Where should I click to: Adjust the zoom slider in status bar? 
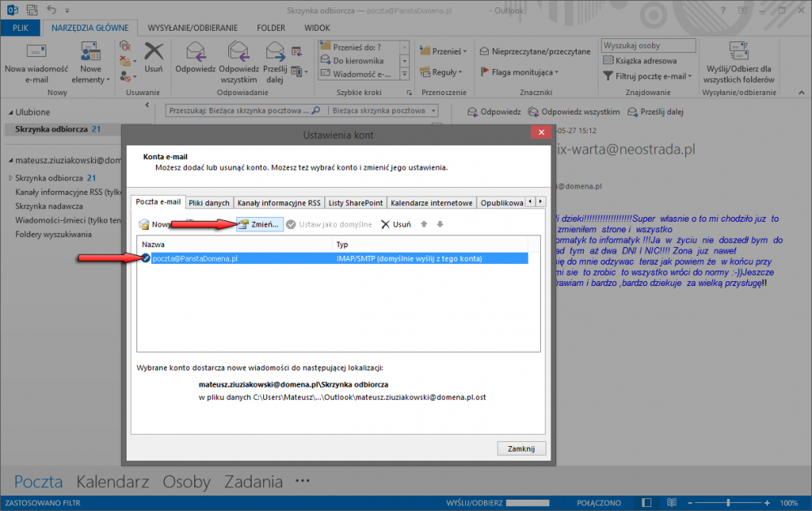point(728,503)
